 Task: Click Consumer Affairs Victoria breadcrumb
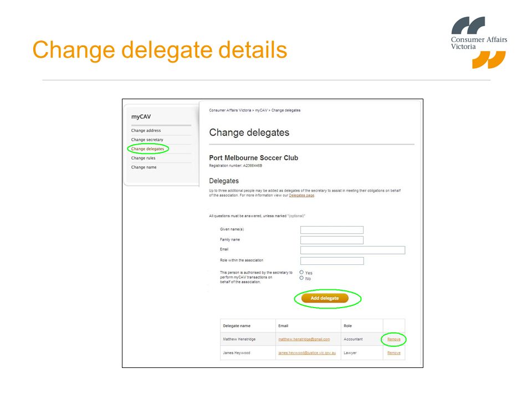(x=230, y=110)
